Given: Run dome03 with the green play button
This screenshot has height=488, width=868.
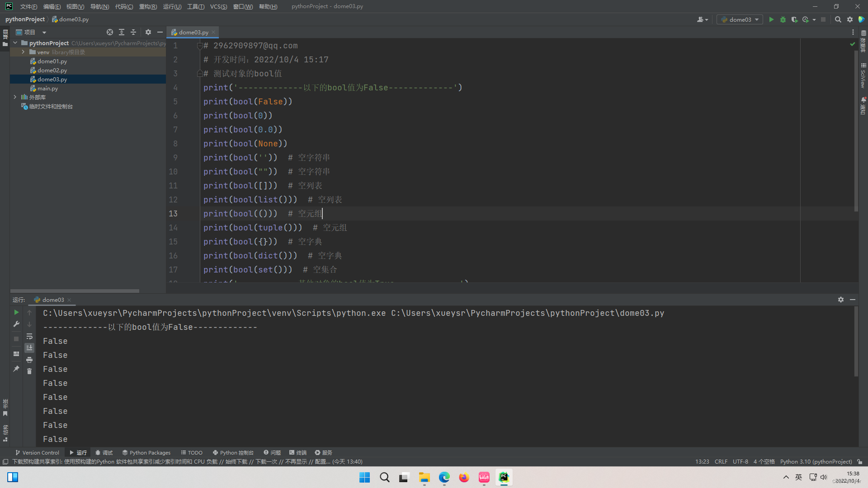Looking at the screenshot, I should pyautogui.click(x=771, y=19).
